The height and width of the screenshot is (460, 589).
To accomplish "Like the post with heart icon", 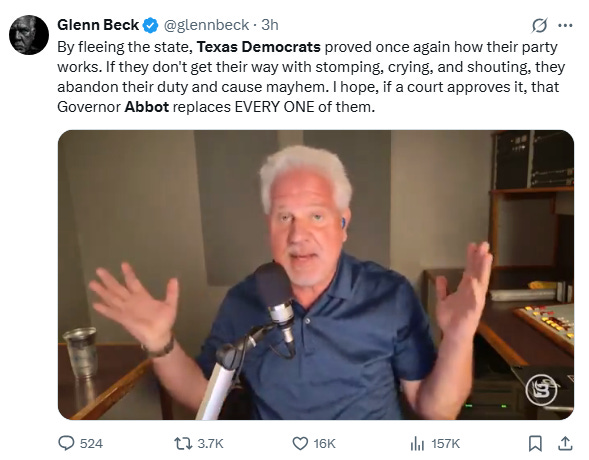I will [x=300, y=444].
